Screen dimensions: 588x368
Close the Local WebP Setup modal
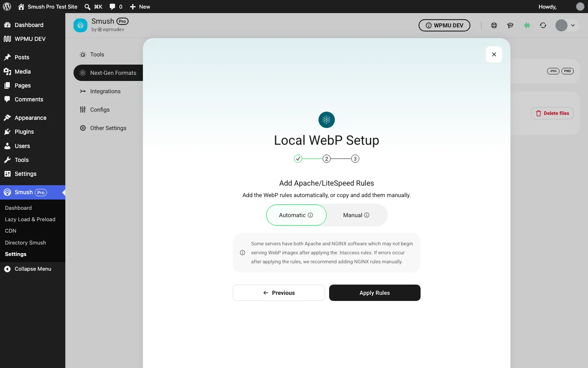494,54
